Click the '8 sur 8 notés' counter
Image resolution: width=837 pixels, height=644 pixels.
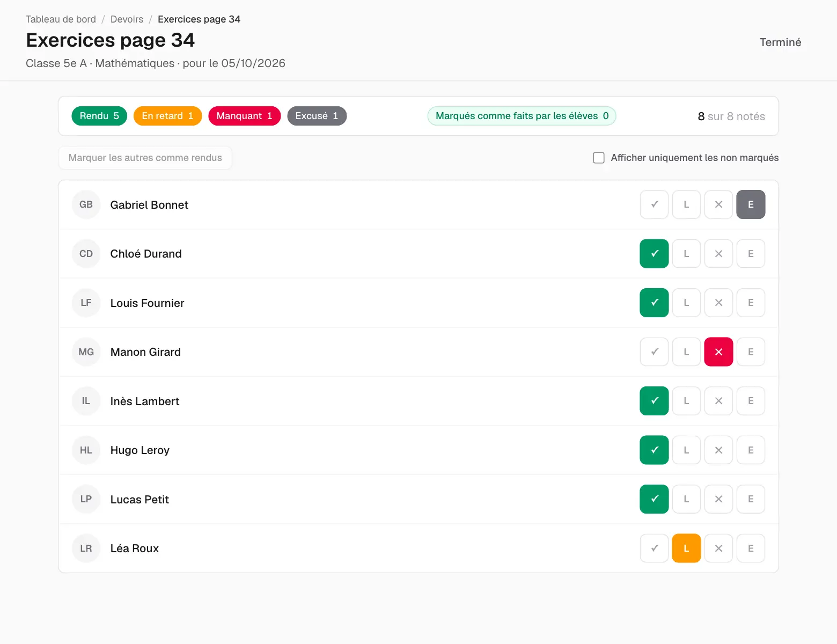731,116
